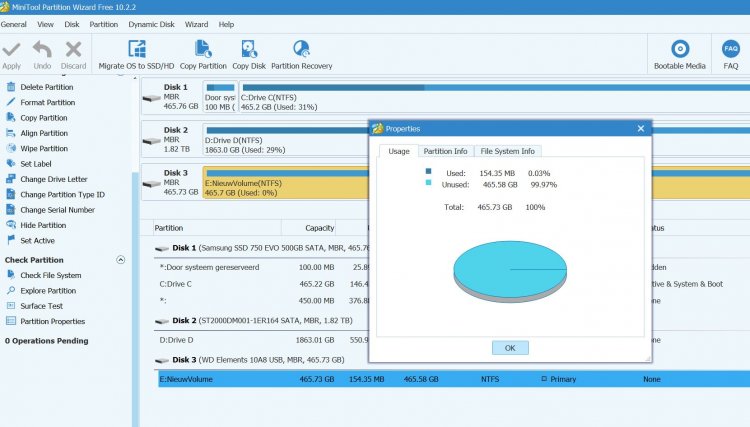Click Wipe Partition in the sidebar

click(44, 149)
